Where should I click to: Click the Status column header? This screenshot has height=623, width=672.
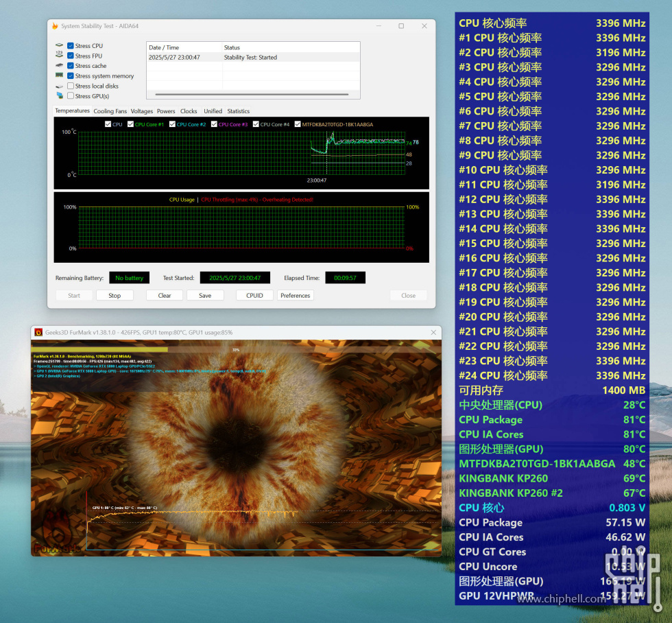click(291, 47)
